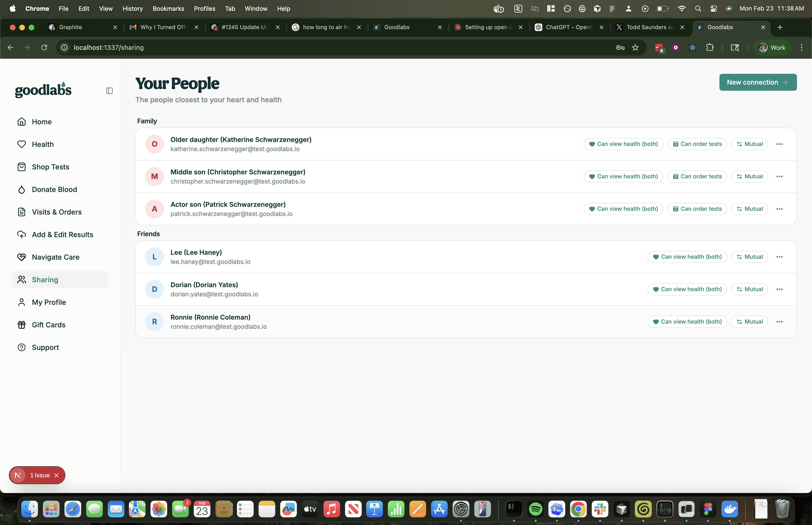Click the Mutual badge for Dorian Yates

pyautogui.click(x=749, y=290)
